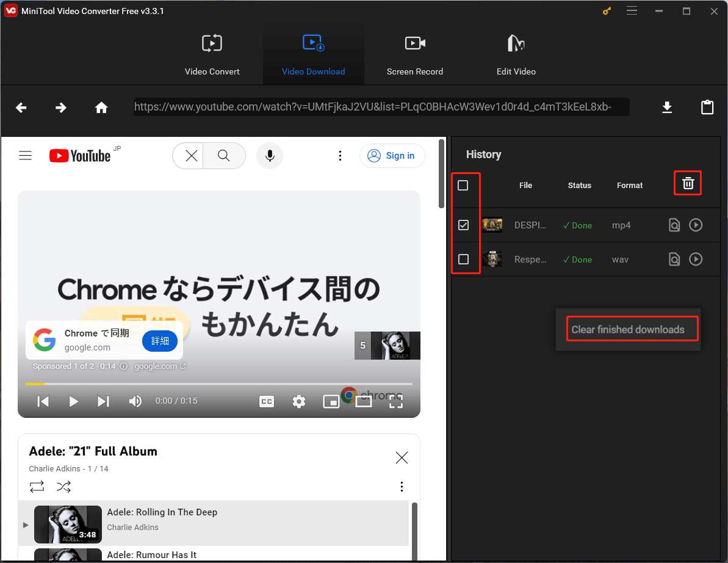Click the YouTube search magnifier button
The height and width of the screenshot is (563, 728).
pyautogui.click(x=224, y=156)
